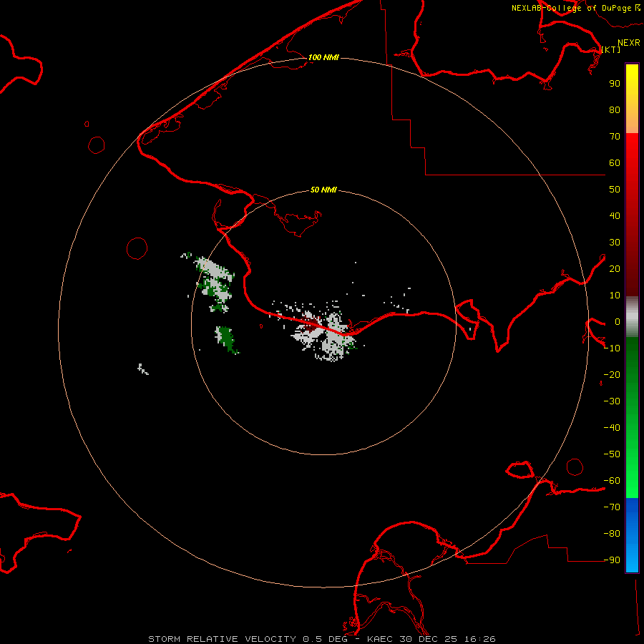
Task: Click the "[KT]" units label
Action: 611,49
